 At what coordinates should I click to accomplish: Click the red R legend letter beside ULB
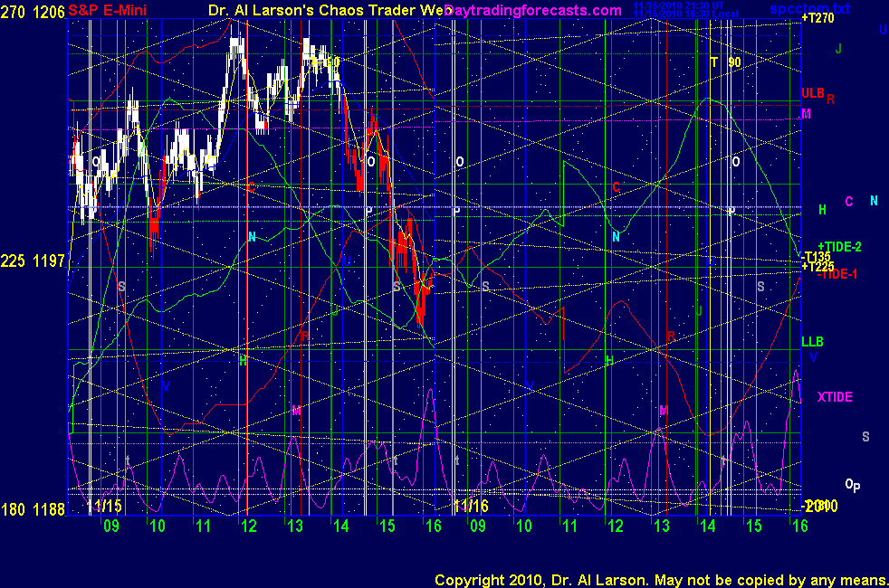[830, 100]
